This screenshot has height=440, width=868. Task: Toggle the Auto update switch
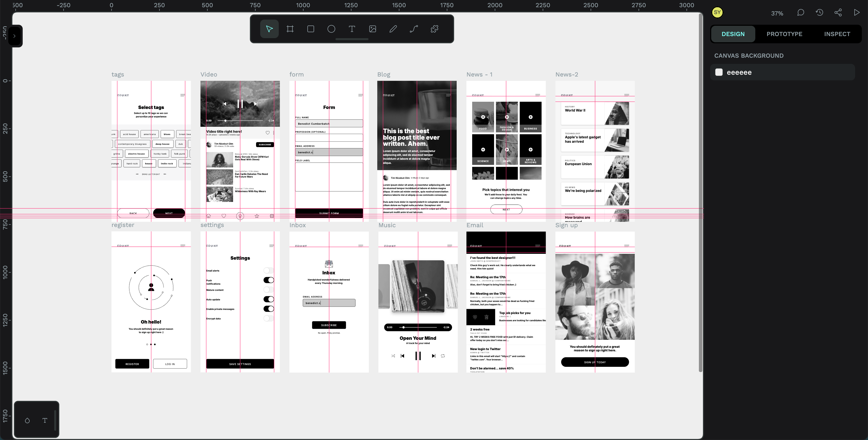click(268, 299)
